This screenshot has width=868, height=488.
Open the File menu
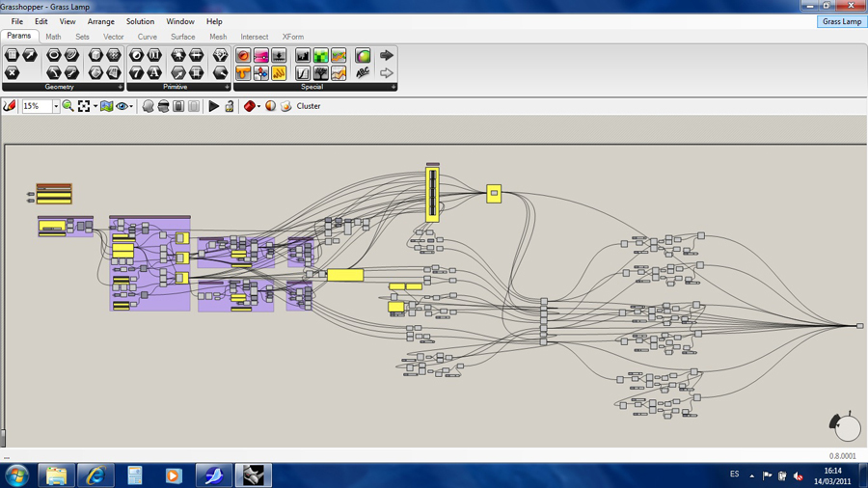17,21
